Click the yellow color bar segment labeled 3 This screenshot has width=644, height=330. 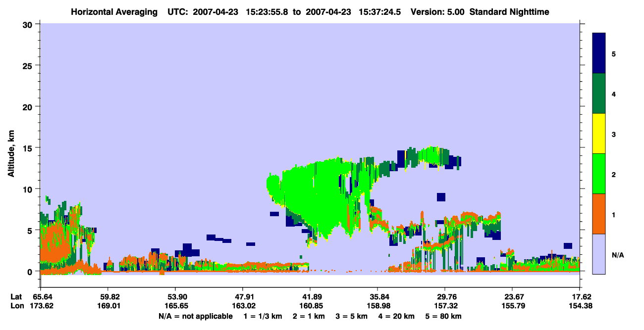point(599,134)
